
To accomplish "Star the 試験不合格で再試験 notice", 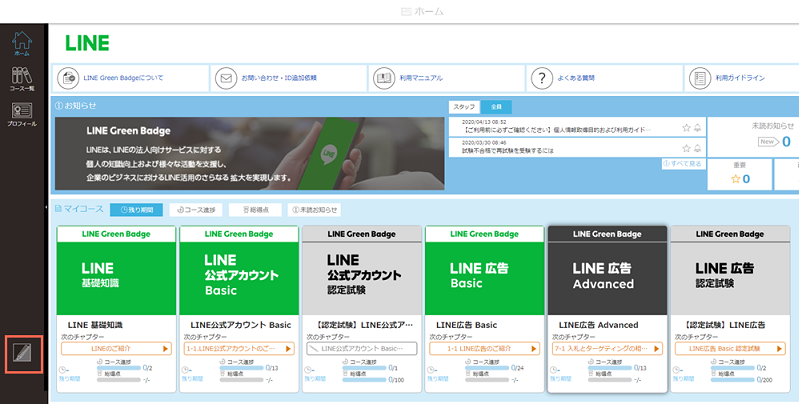I will (x=686, y=149).
